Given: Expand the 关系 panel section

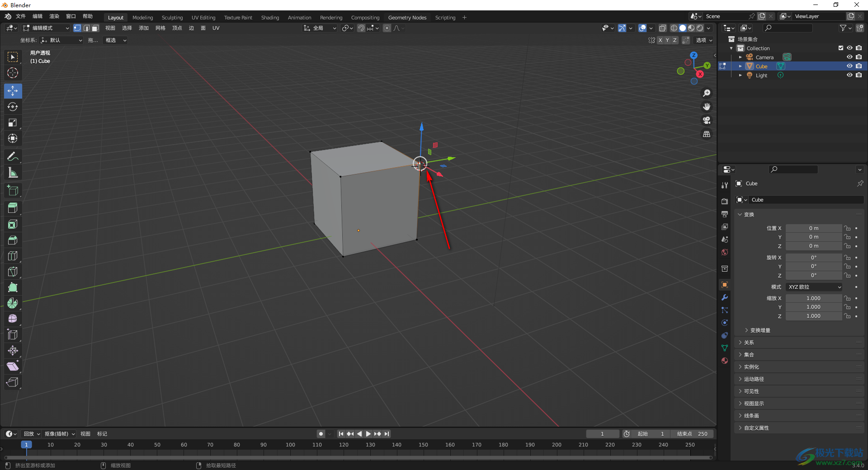Looking at the screenshot, I should point(749,343).
